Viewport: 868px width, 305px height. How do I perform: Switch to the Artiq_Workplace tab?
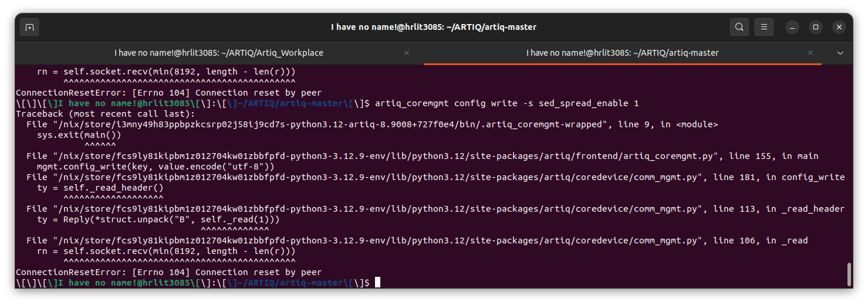click(218, 53)
